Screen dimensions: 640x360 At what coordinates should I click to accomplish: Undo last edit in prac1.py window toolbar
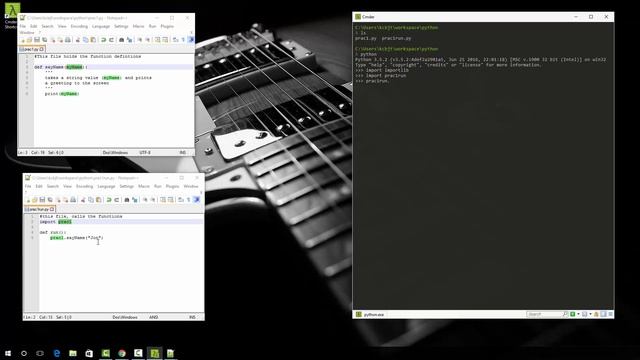103,40
